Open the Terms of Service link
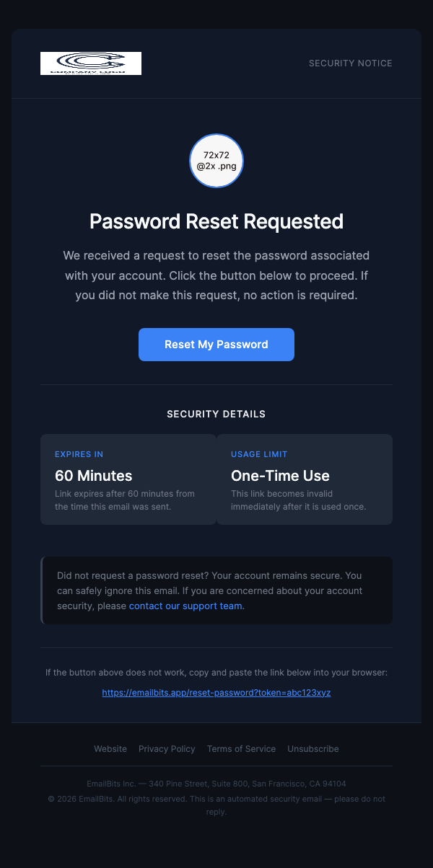Screen dimensions: 433x868 pos(241,749)
